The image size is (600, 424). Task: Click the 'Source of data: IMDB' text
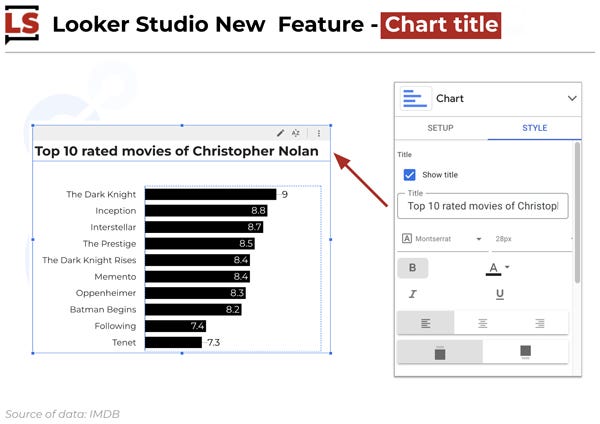pos(62,414)
